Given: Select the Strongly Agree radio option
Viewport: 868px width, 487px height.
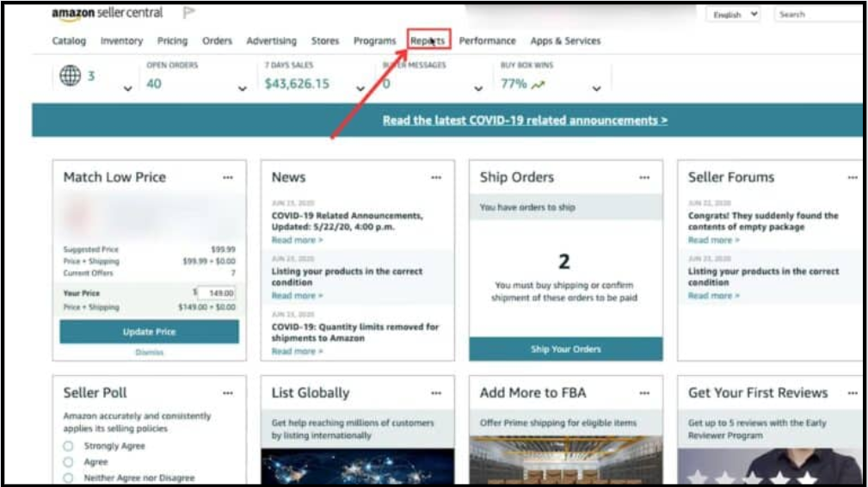Looking at the screenshot, I should (68, 447).
